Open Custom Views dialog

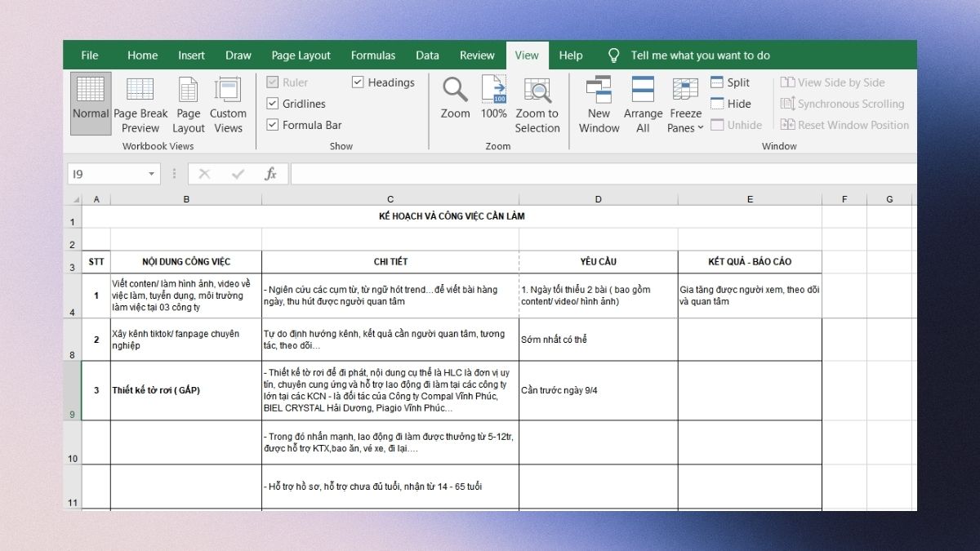228,104
